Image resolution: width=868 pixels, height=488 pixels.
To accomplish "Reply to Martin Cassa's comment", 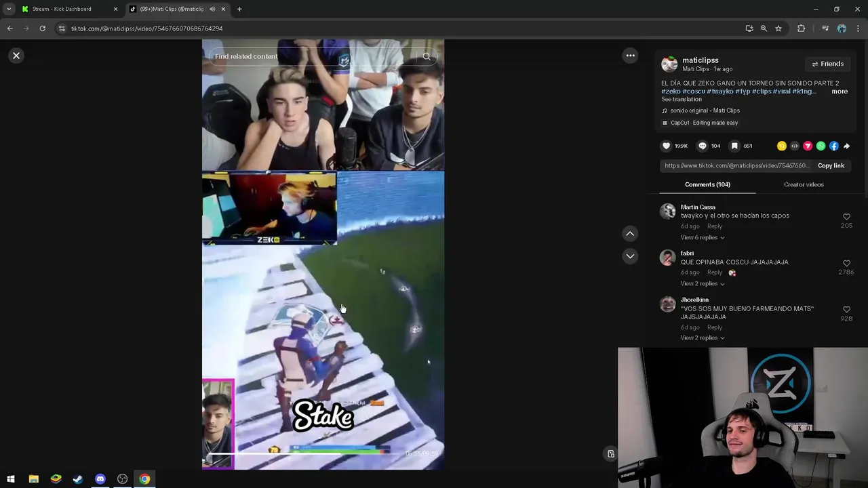I will (715, 226).
